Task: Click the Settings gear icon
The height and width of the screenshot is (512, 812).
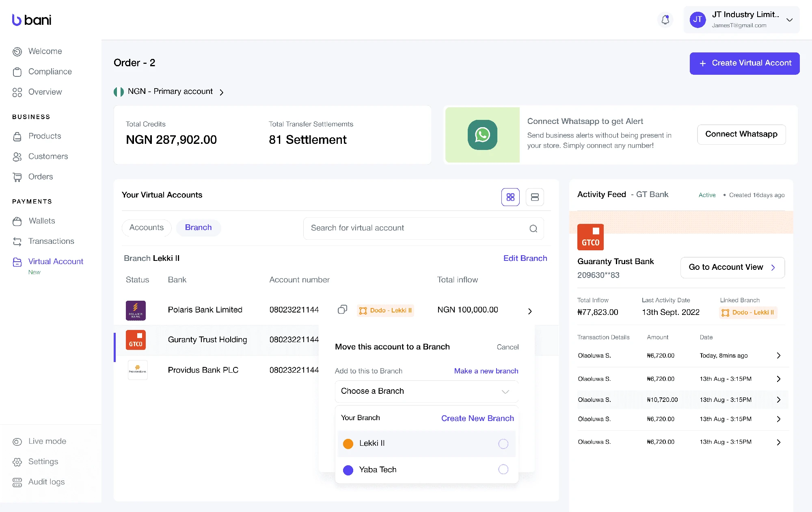Action: point(17,462)
